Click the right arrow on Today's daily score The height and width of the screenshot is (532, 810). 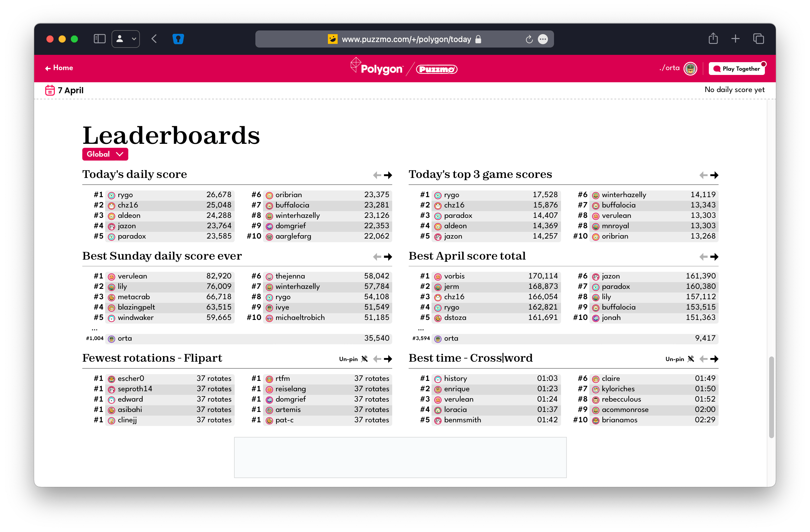388,175
